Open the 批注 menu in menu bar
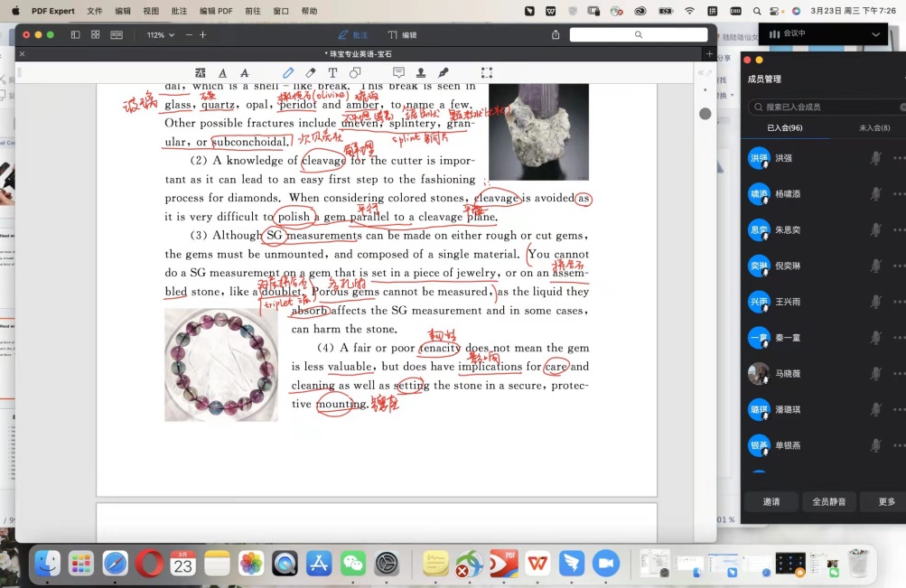Screen dimensions: 906x588 (x=179, y=11)
